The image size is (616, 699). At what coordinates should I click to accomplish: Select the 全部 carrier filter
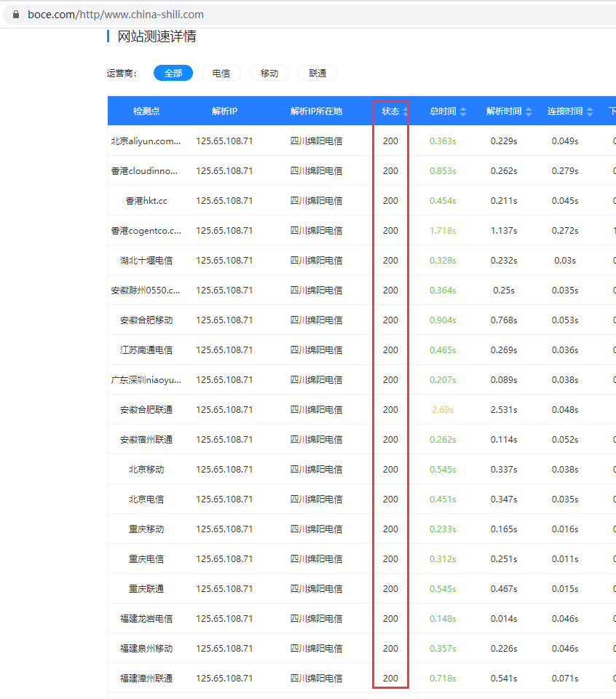pos(173,73)
